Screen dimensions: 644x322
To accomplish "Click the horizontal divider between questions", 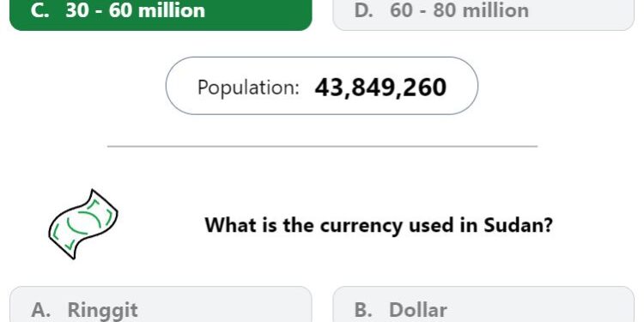I will (x=322, y=146).
